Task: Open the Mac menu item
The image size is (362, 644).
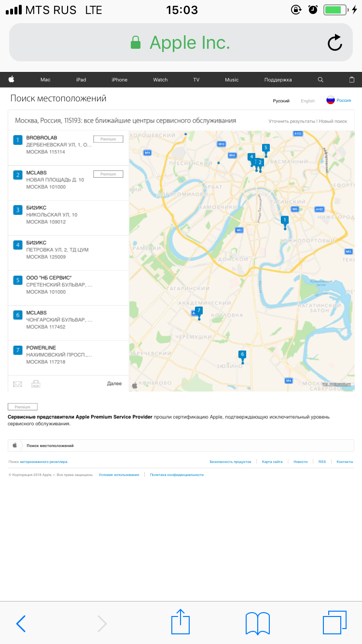Action: pyautogui.click(x=45, y=80)
